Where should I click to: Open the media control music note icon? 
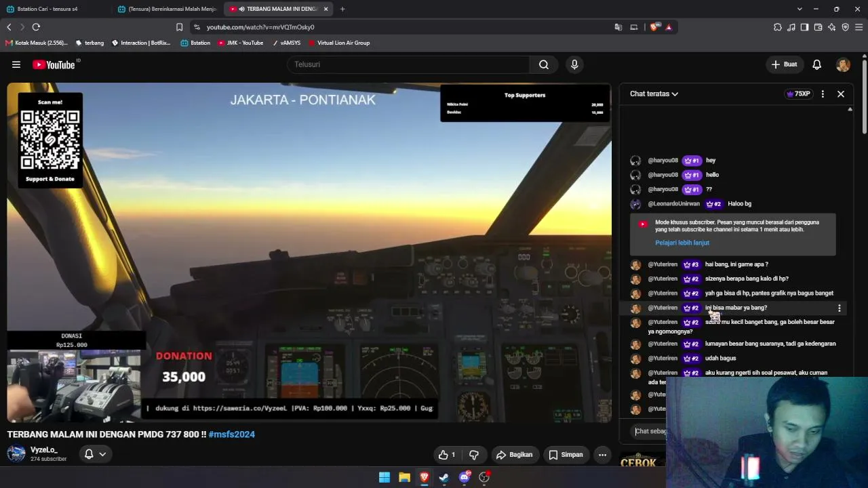[x=791, y=27]
